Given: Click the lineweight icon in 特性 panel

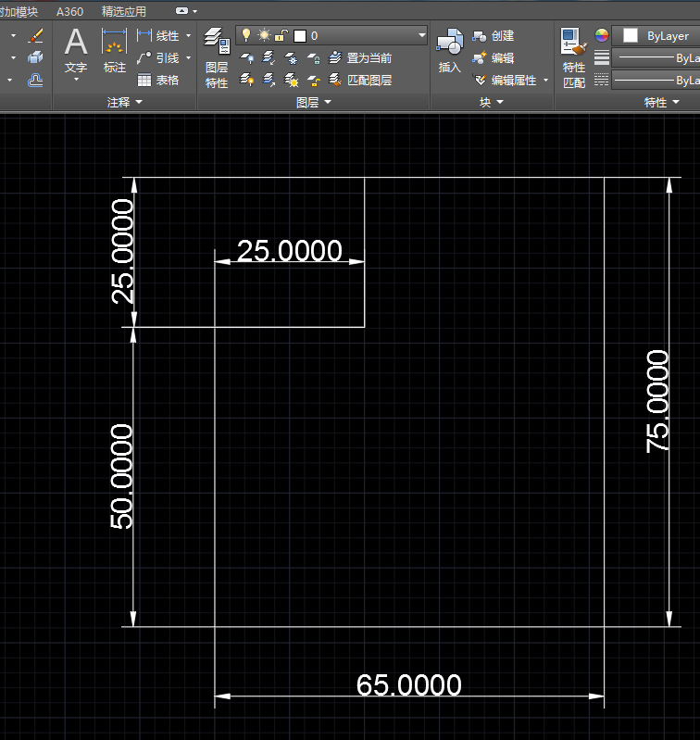Looking at the screenshot, I should pos(602,57).
